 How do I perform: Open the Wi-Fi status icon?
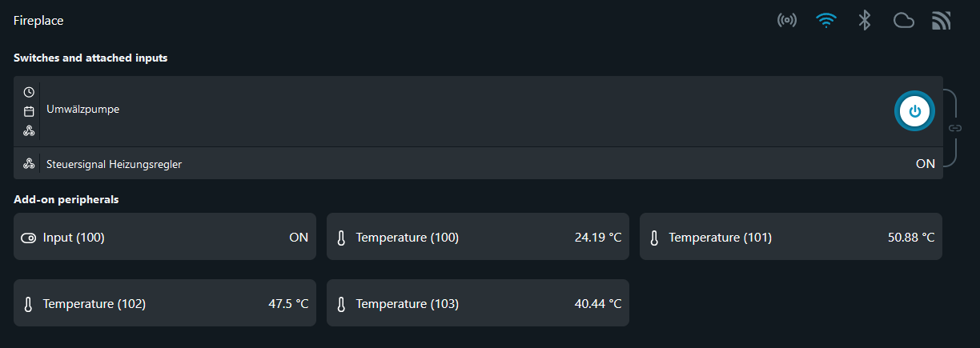(x=826, y=21)
